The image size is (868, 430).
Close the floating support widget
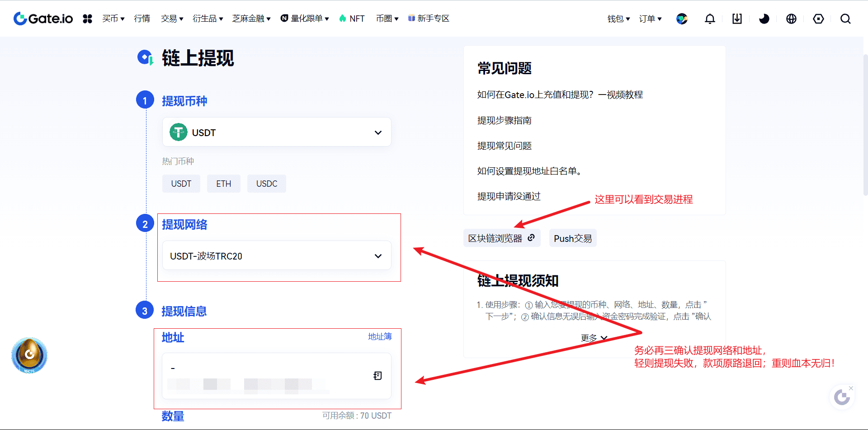(851, 388)
